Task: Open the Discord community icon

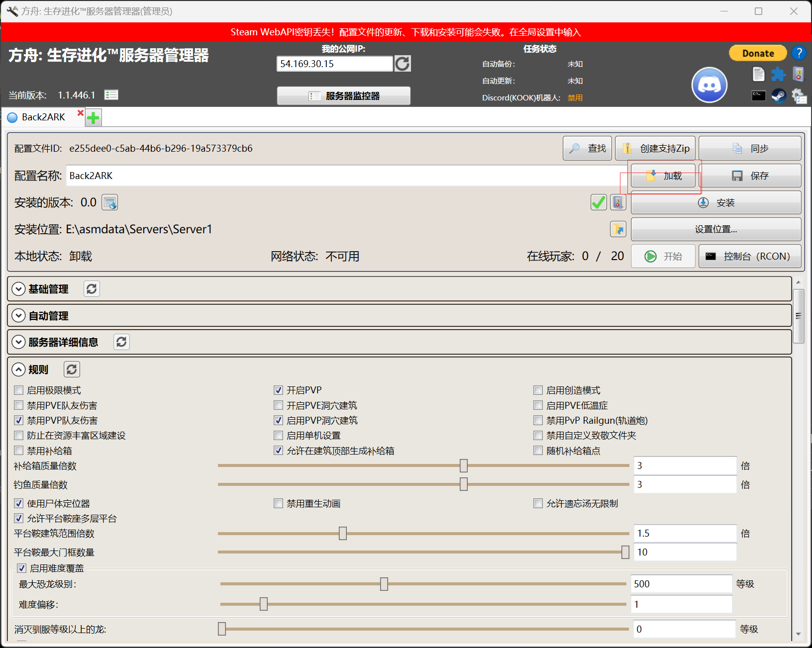Action: click(710, 85)
